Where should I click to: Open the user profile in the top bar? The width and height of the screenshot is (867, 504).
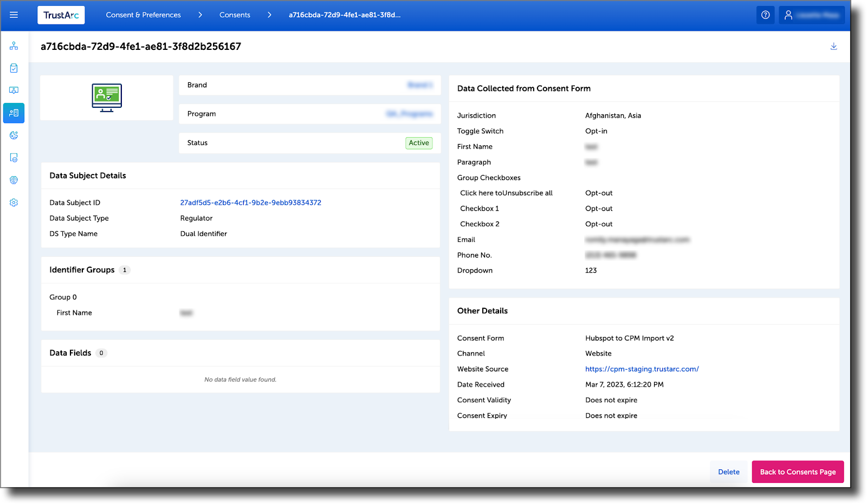pos(811,15)
